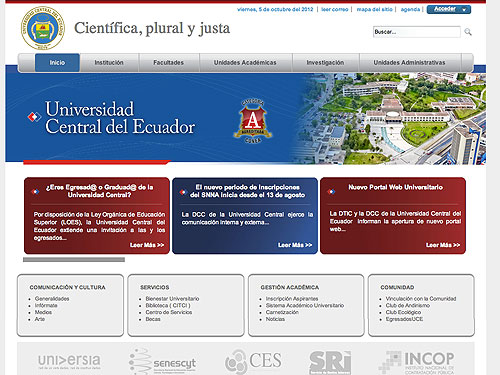Screen dimensions: 500x375
Task: Click Leer Más on Nuevo Portal Web card
Action: tap(443, 245)
